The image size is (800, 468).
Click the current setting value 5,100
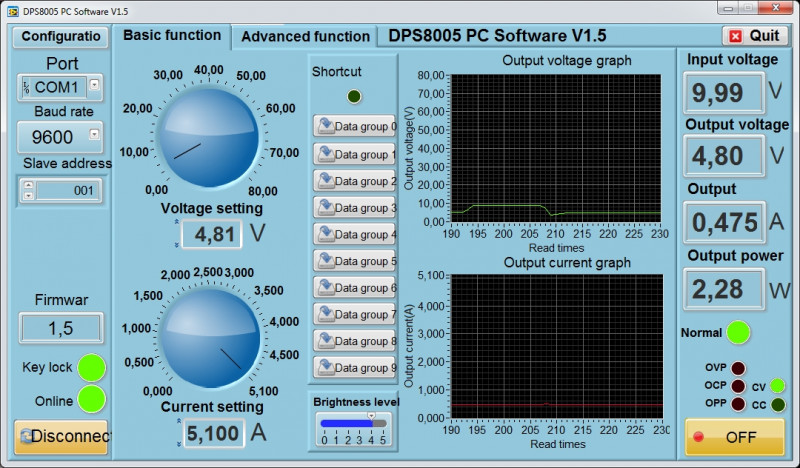[x=213, y=433]
